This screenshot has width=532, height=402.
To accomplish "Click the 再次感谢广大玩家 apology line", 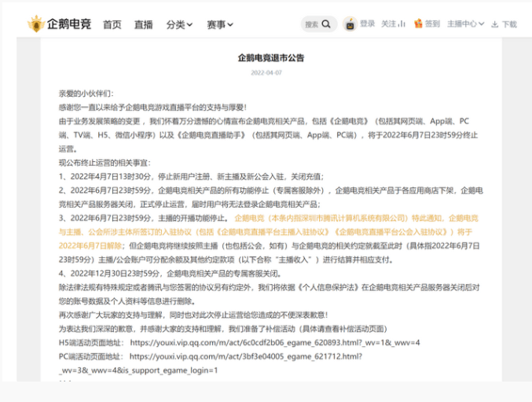I will point(193,315).
